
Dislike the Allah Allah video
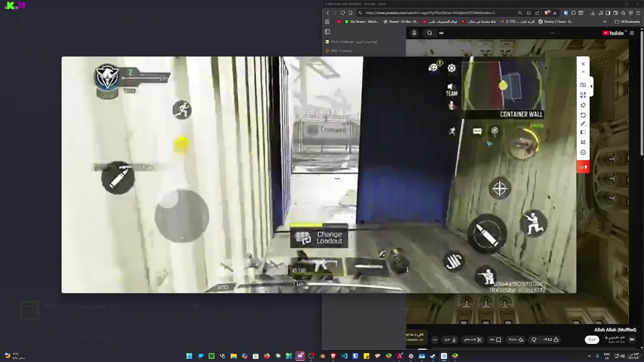tap(534, 339)
